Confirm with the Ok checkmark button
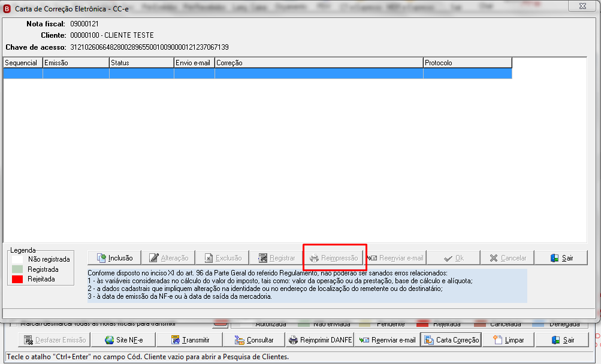Screen dimensions: 601x364 click(454, 258)
